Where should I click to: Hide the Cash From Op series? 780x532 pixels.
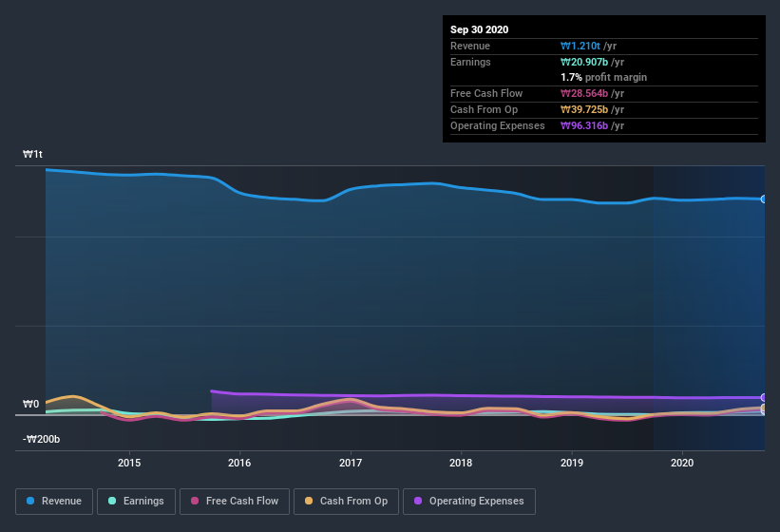pos(346,502)
